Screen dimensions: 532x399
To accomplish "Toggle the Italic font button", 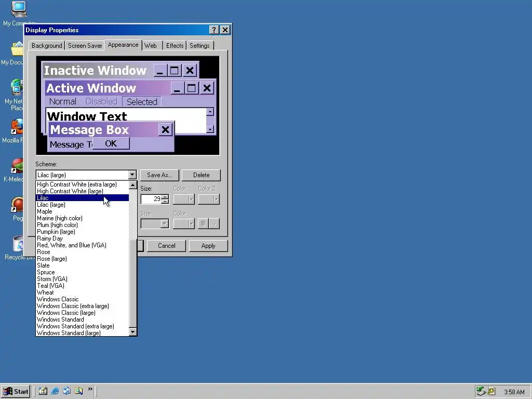I will tap(215, 223).
